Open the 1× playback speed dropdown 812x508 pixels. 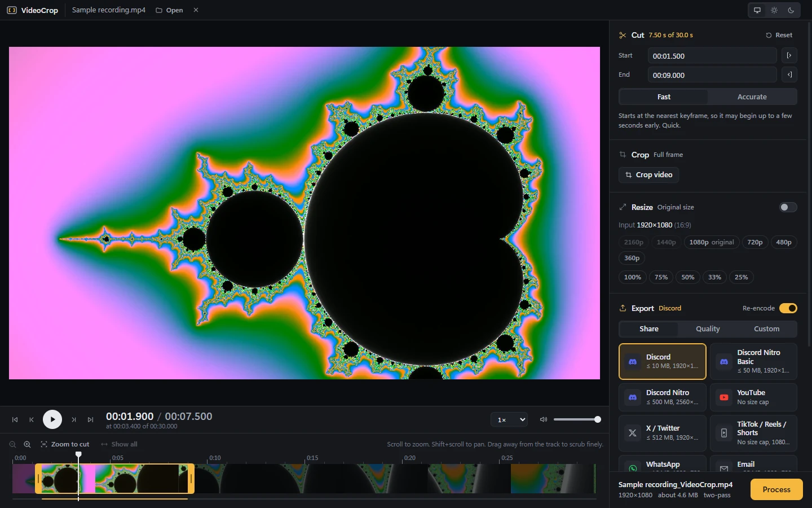point(509,420)
